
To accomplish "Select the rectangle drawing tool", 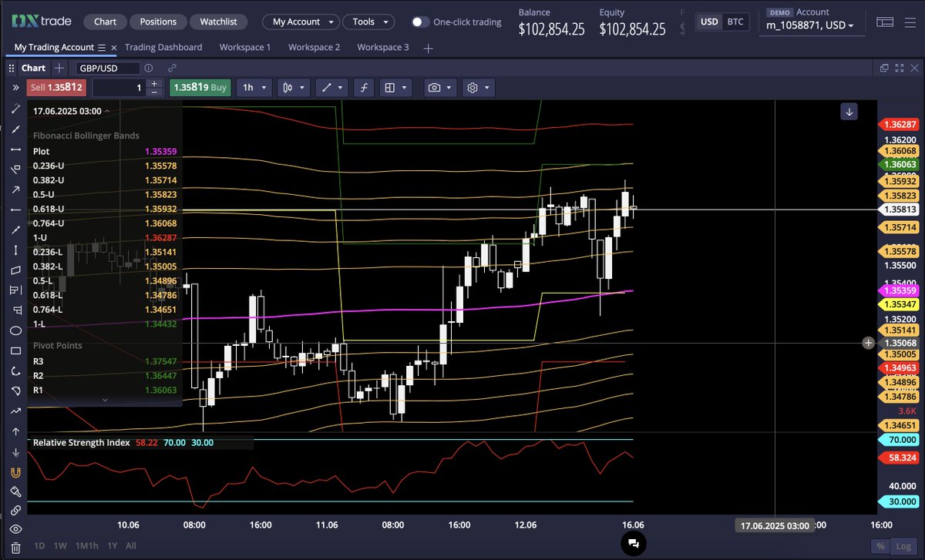I will [15, 351].
